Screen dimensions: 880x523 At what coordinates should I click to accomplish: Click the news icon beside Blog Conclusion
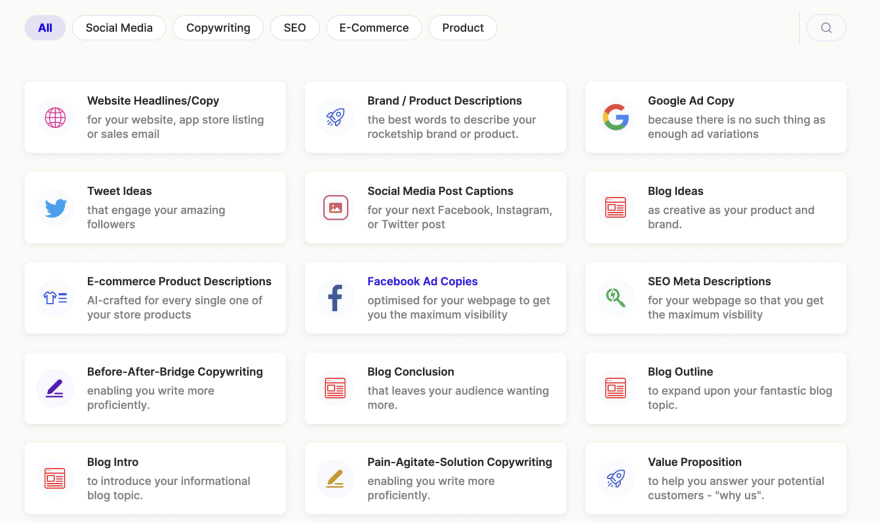click(335, 388)
